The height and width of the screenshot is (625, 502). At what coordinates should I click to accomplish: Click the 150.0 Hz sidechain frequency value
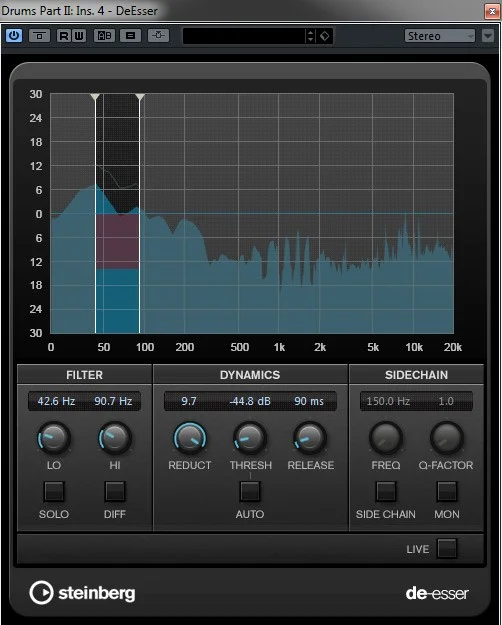pyautogui.click(x=388, y=401)
